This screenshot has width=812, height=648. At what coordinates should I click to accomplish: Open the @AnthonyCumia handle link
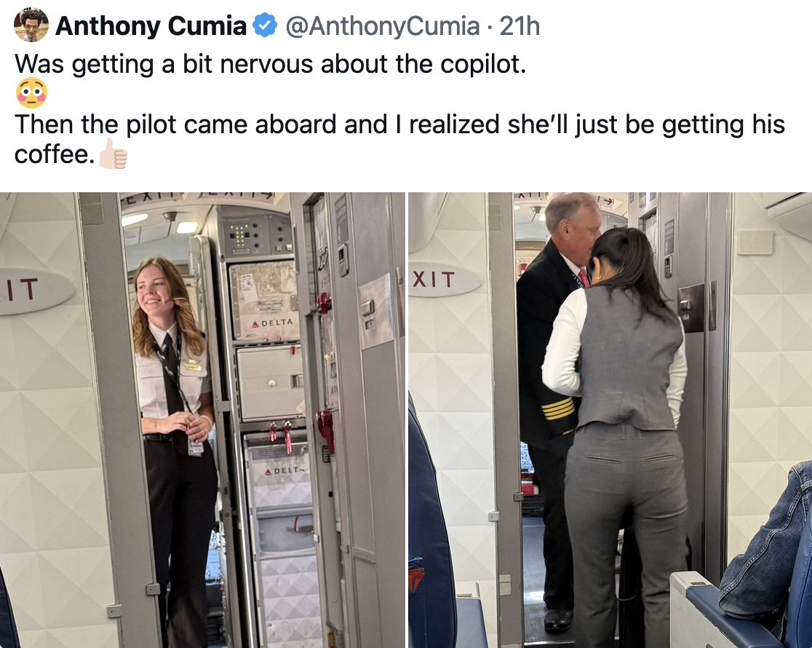[382, 26]
